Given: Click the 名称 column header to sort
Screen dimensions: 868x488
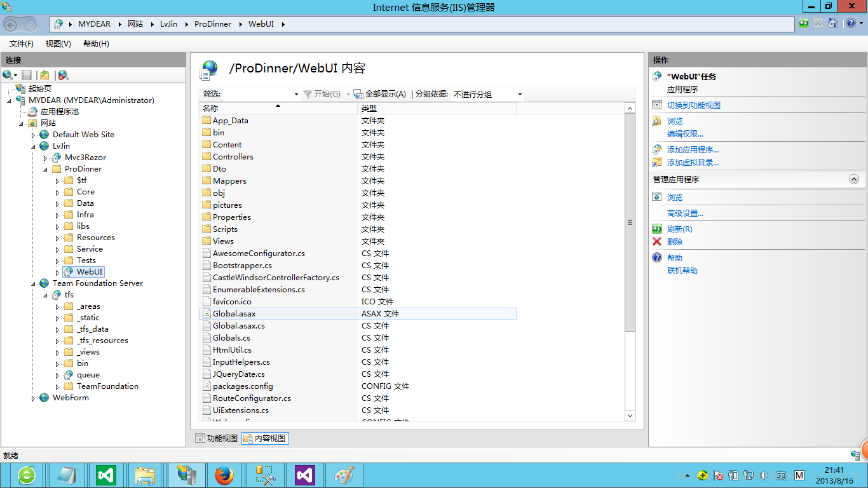Looking at the screenshot, I should pos(279,109).
